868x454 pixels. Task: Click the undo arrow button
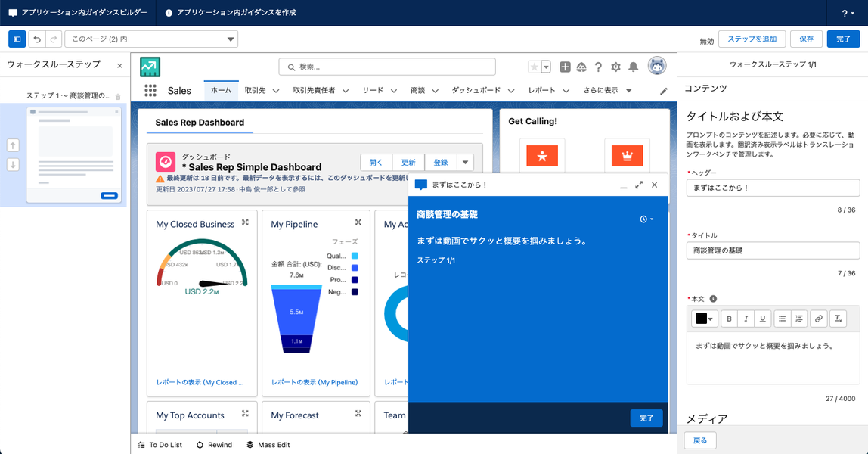click(x=36, y=39)
